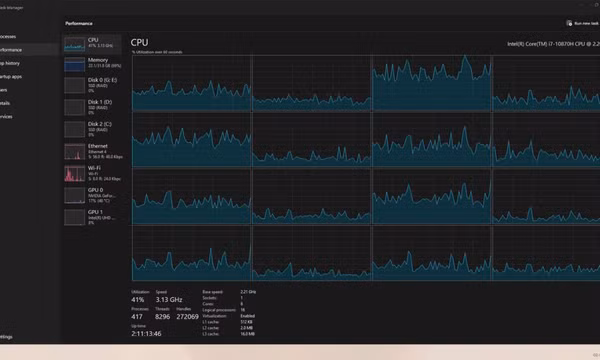This screenshot has width=600, height=360.
Task: Click the Intel Core i7-10870H processor name
Action: (x=553, y=44)
